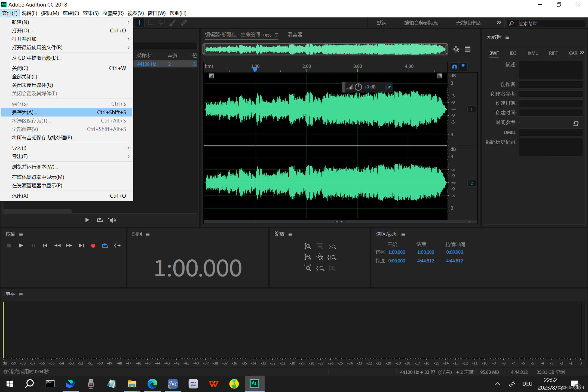This screenshot has width=588, height=392.
Task: Switch to the ID3 metadata tab
Action: [x=513, y=53]
